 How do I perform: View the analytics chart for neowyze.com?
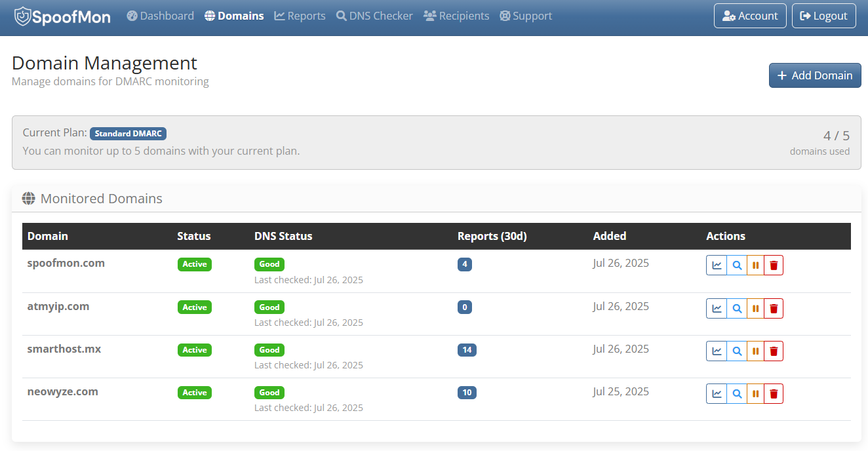[x=717, y=393]
